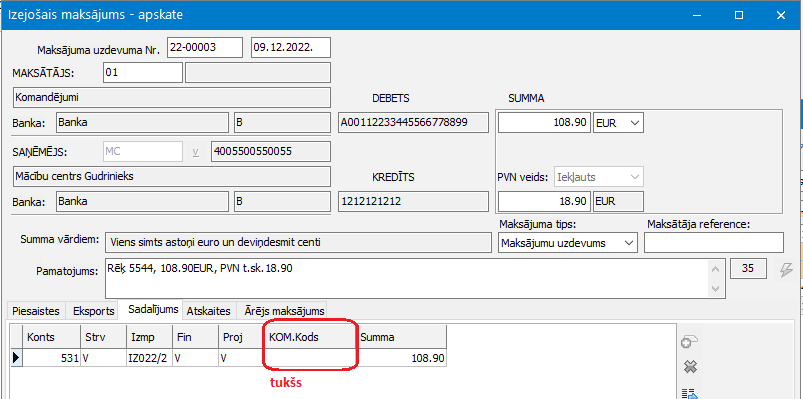Click the button labeled 35
Image resolution: width=803 pixels, height=399 pixels.
748,268
